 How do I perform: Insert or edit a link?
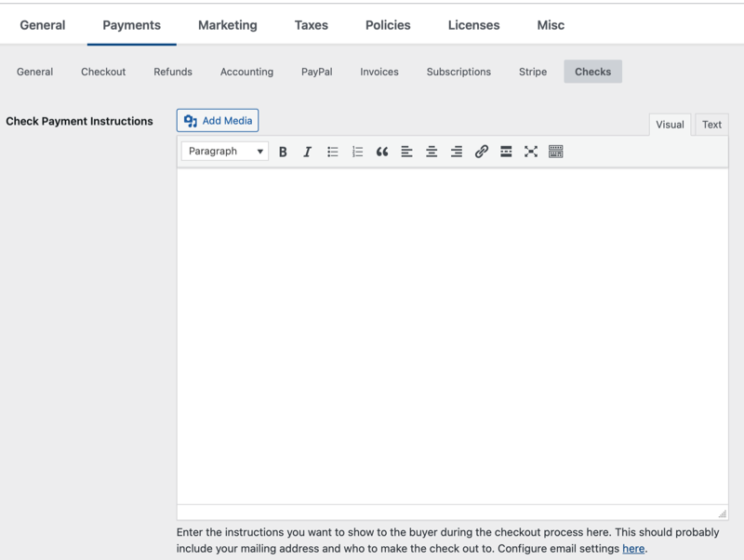click(481, 152)
